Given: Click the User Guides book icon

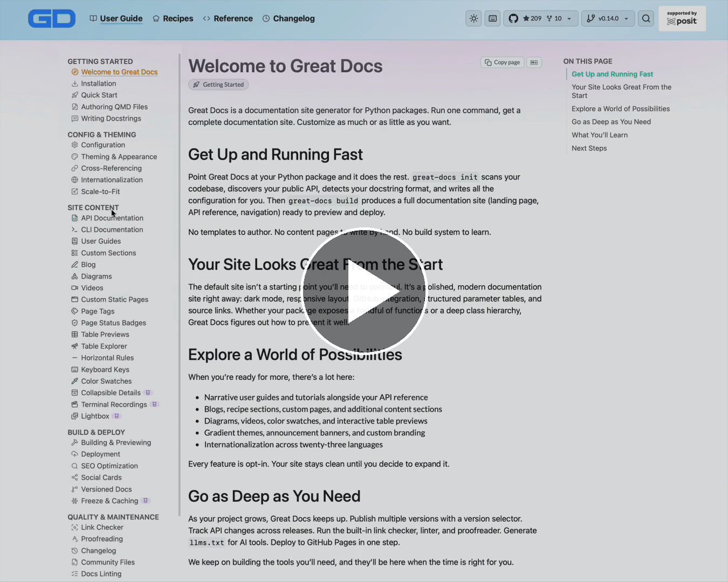Looking at the screenshot, I should point(75,241).
